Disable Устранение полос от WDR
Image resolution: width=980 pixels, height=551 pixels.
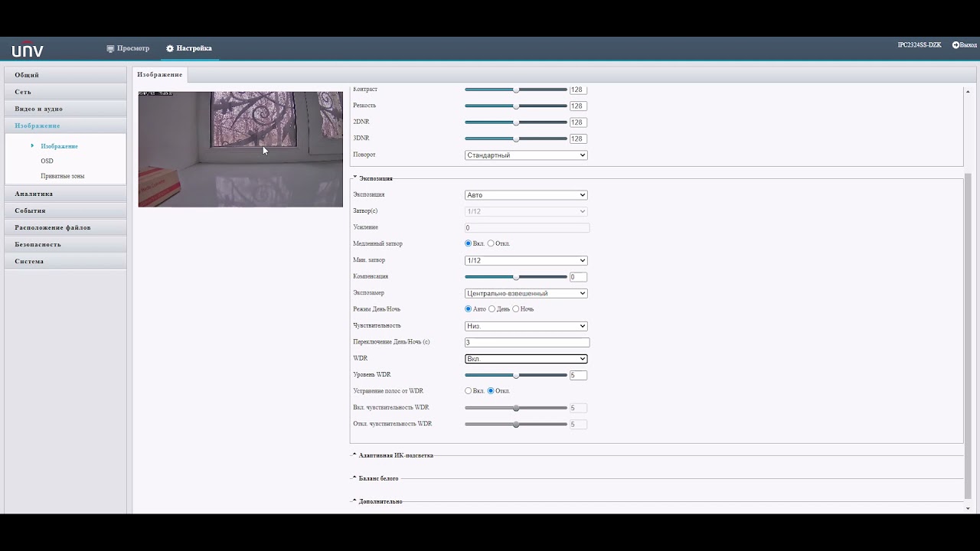click(x=491, y=391)
